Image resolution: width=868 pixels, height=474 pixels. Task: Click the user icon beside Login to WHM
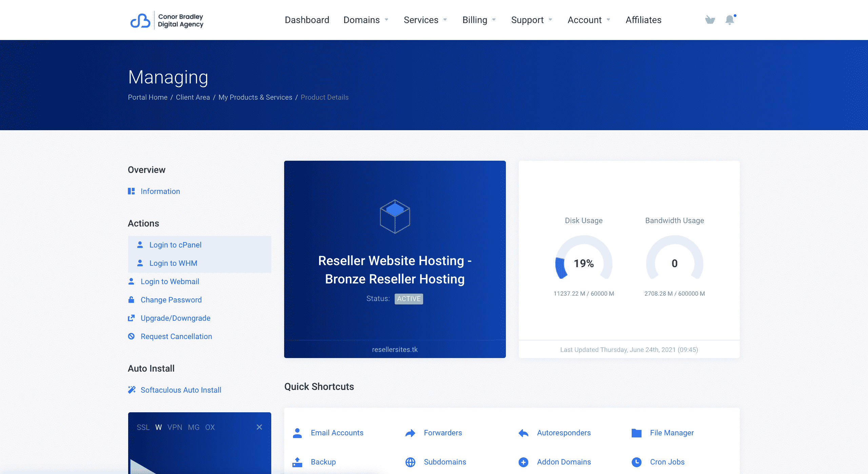(x=140, y=263)
